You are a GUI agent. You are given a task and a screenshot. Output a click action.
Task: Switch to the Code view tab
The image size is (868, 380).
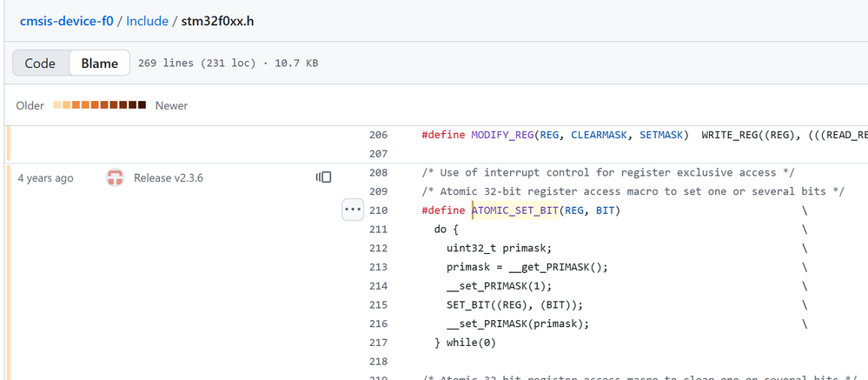[40, 63]
